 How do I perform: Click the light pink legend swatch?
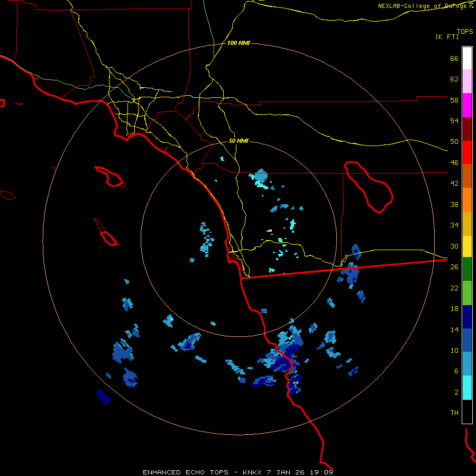click(x=467, y=81)
